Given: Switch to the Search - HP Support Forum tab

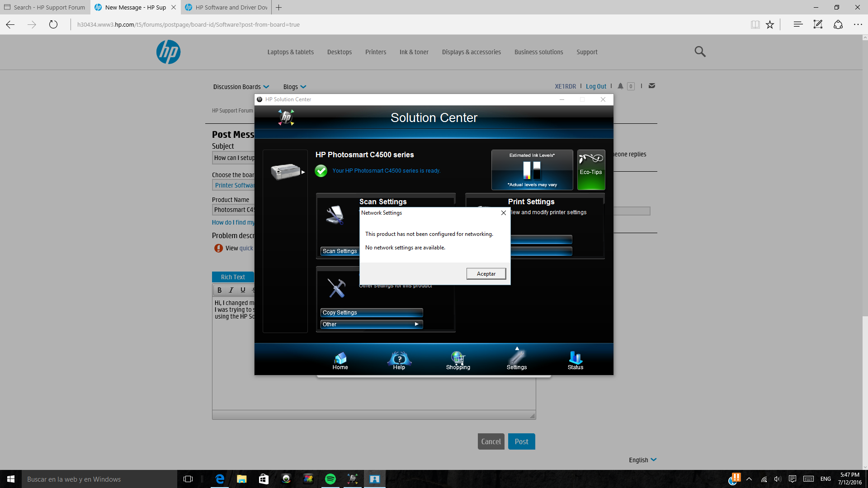Looking at the screenshot, I should click(x=45, y=7).
